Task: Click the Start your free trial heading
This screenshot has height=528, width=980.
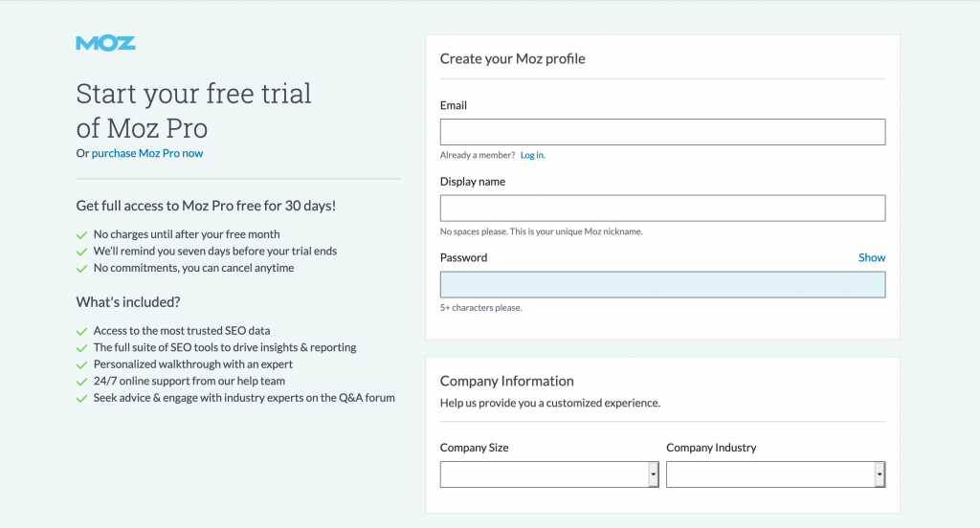Action: point(193,111)
